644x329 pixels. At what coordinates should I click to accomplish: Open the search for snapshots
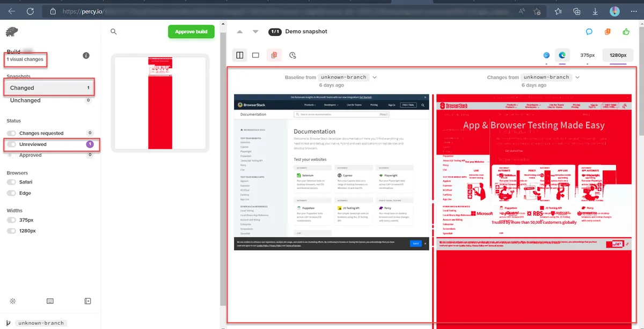[x=113, y=32]
